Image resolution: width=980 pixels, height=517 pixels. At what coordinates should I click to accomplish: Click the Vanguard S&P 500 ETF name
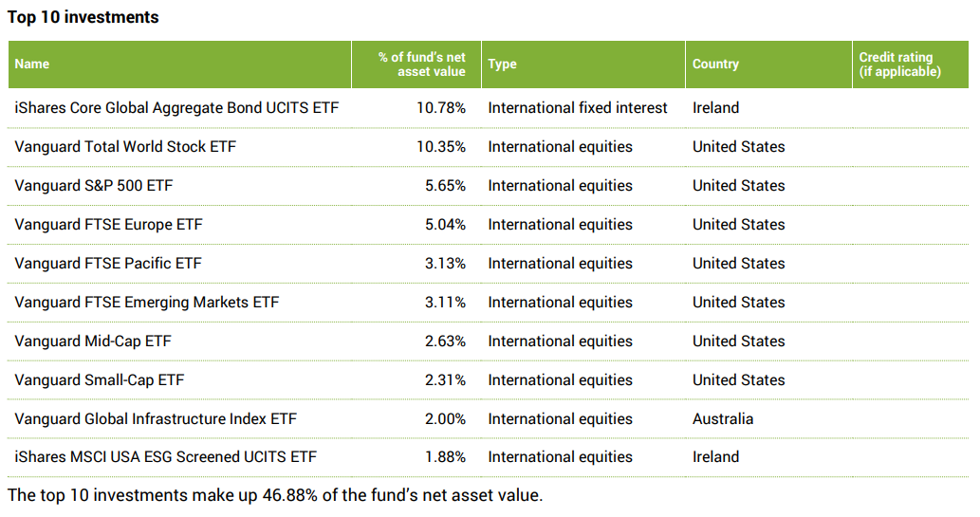tap(94, 185)
